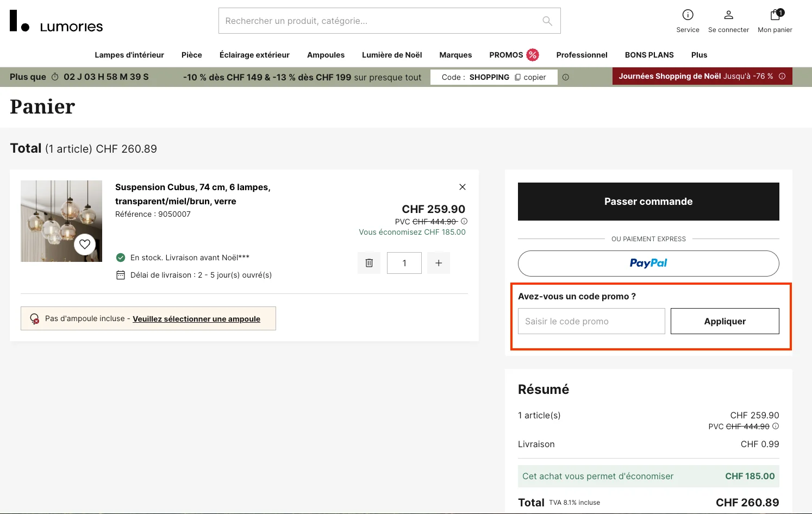Screen dimensions: 812x514
Task: Open the link Veuillez sélectionner une ampoule
Action: pos(196,318)
